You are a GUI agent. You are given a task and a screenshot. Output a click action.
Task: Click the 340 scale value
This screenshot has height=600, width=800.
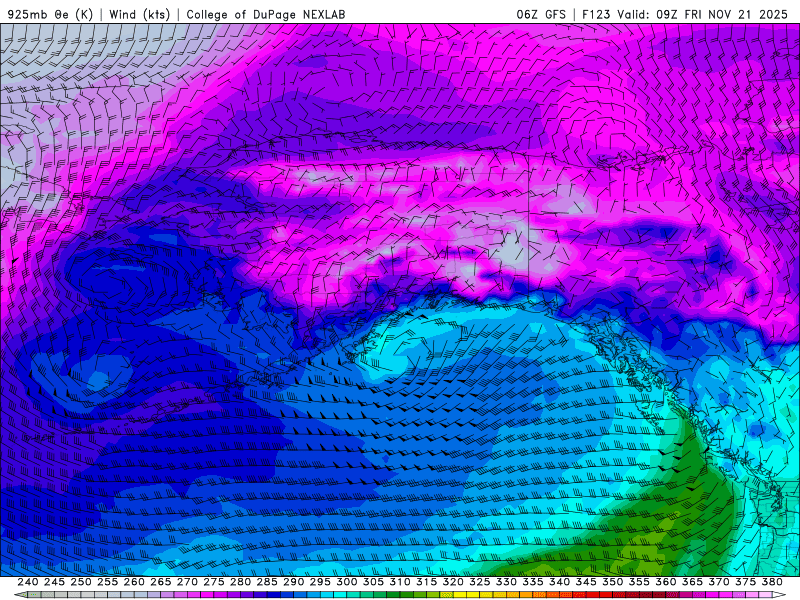click(559, 582)
